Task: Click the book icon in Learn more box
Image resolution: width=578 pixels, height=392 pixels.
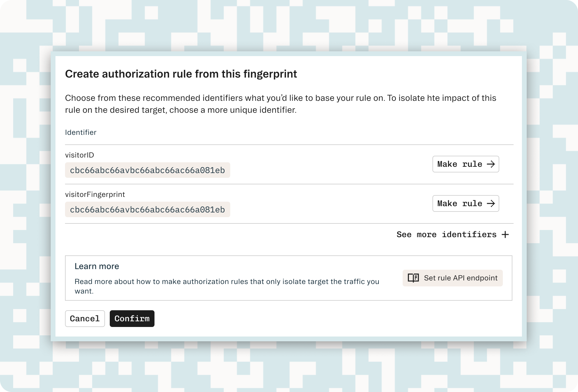Action: (413, 278)
